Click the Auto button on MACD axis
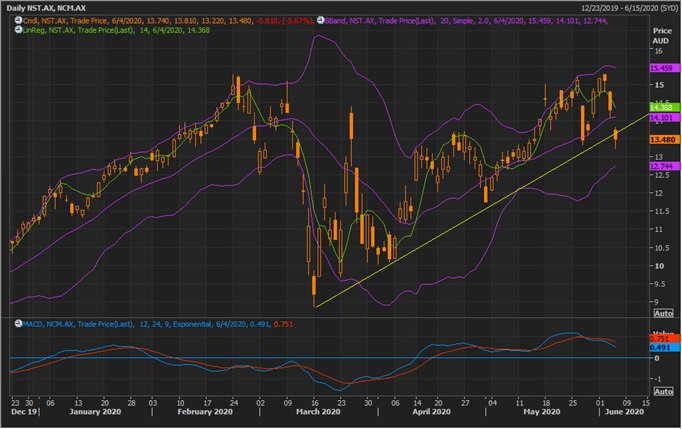Image resolution: width=682 pixels, height=429 pixels. tap(664, 392)
